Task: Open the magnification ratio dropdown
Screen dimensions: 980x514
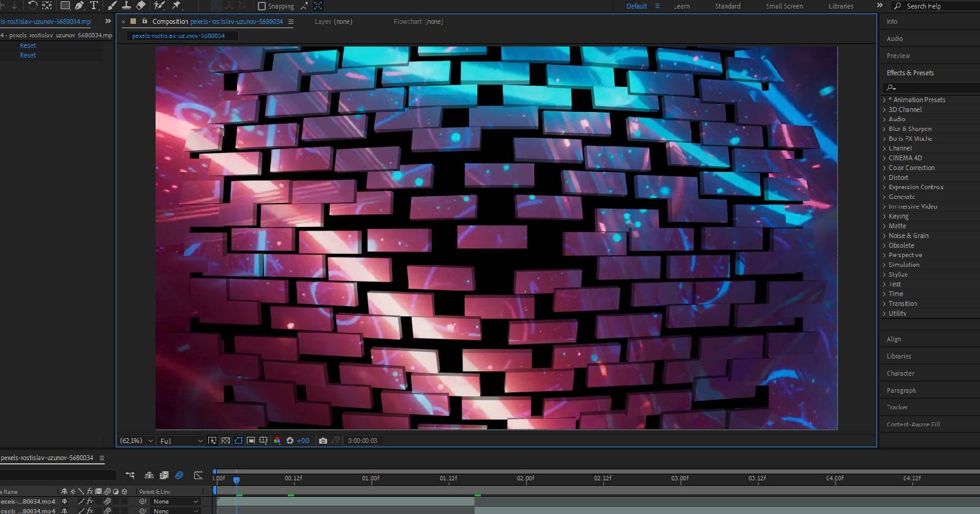Action: pos(137,441)
